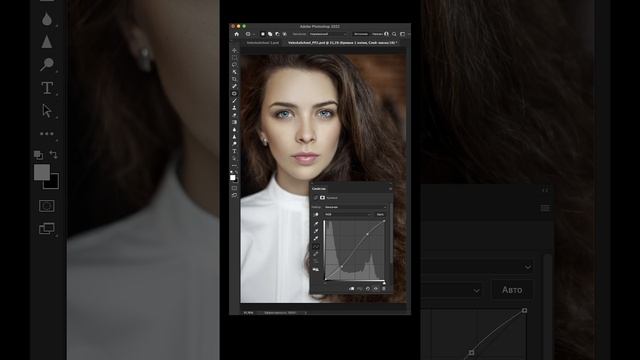
Task: Select the Type tool in the center toolbar
Action: 234,151
